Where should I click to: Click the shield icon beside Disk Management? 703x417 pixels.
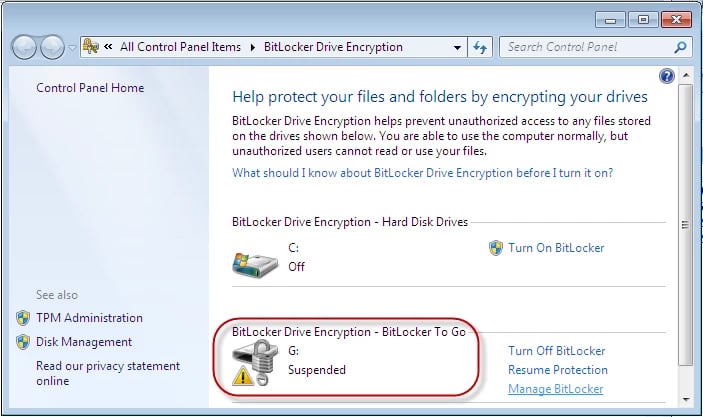(23, 342)
